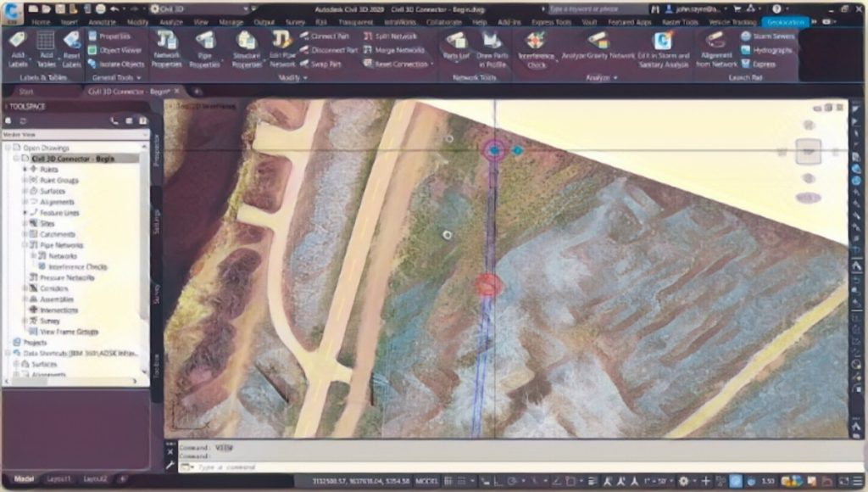Expand the Modify panel dropdown
This screenshot has width=868, height=492.
(292, 78)
